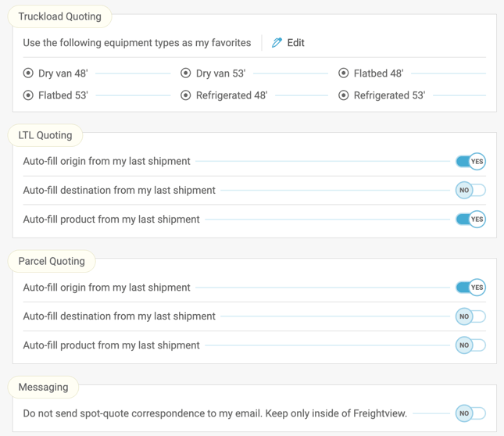This screenshot has height=436, width=504.
Task: Select the Flatbed 53' radio icon
Action: pos(29,95)
